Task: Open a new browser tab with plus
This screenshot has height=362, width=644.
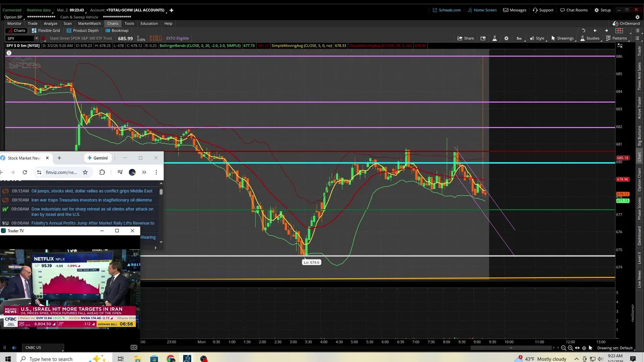Action: click(x=59, y=158)
